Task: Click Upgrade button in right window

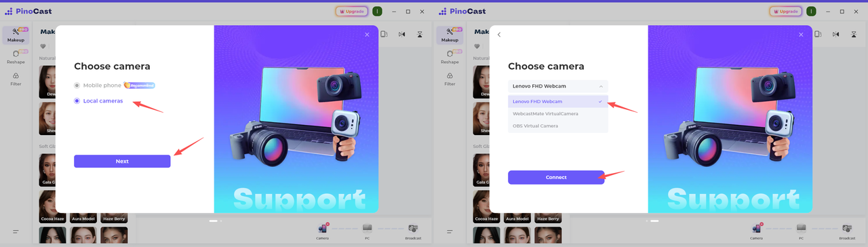Action: 785,11
